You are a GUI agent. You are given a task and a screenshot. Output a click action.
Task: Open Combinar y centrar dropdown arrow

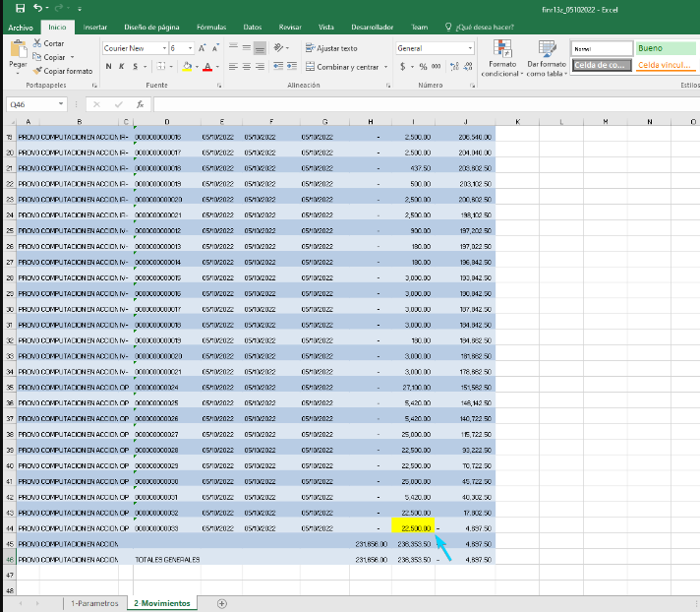click(385, 67)
